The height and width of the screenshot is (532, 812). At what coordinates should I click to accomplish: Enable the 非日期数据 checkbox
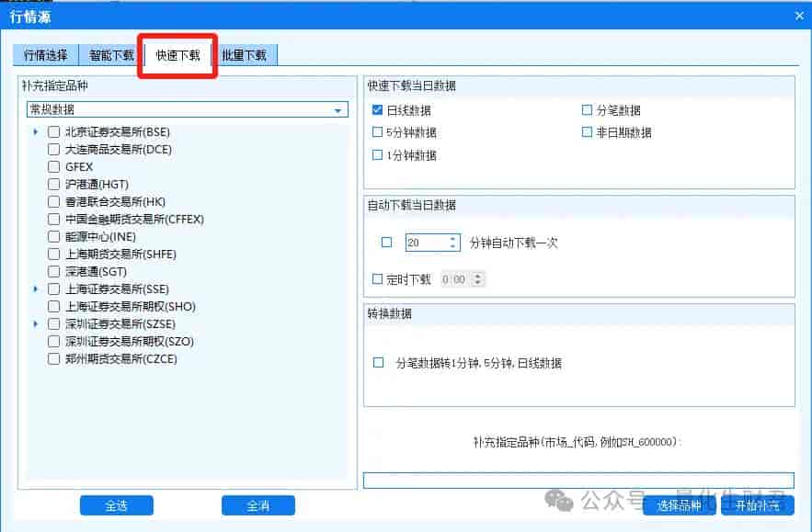587,132
